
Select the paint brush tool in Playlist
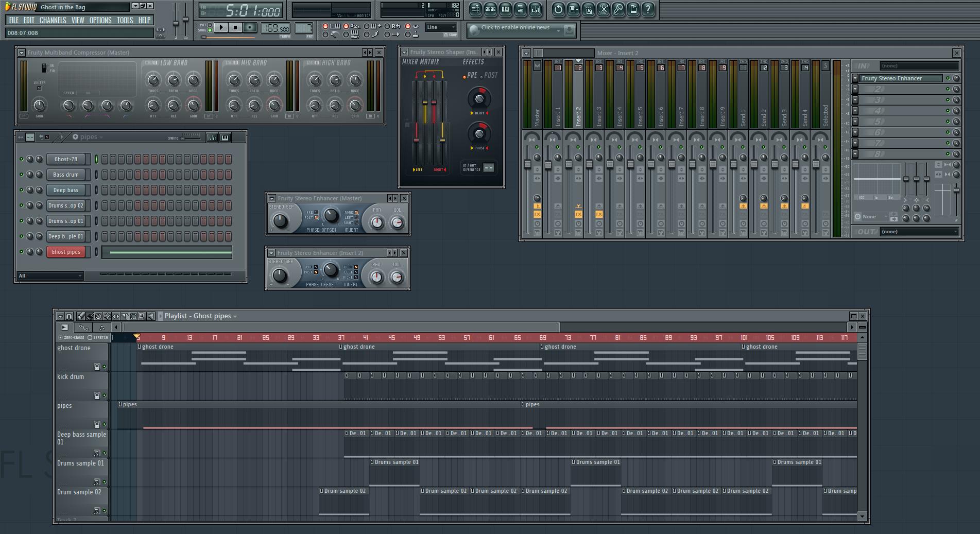click(x=90, y=316)
